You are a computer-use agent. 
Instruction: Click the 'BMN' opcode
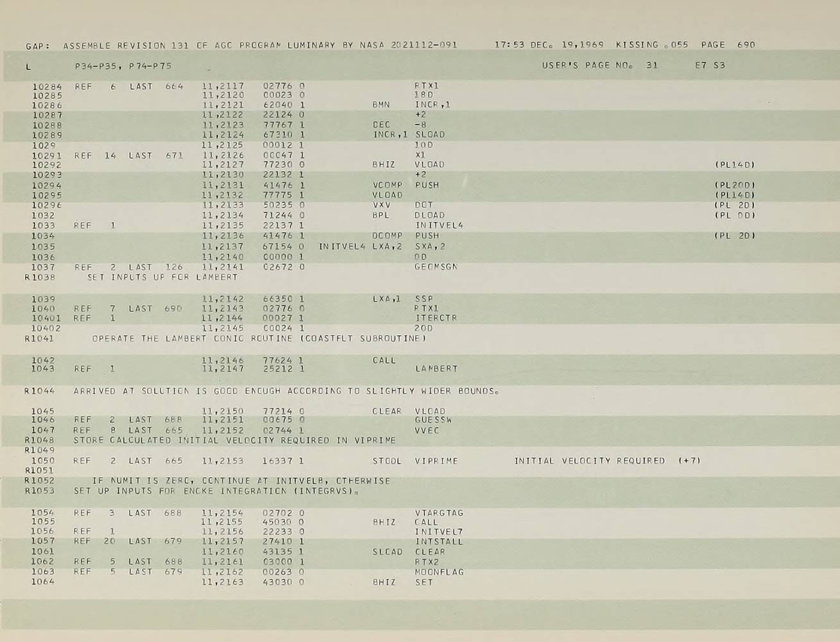(381, 104)
